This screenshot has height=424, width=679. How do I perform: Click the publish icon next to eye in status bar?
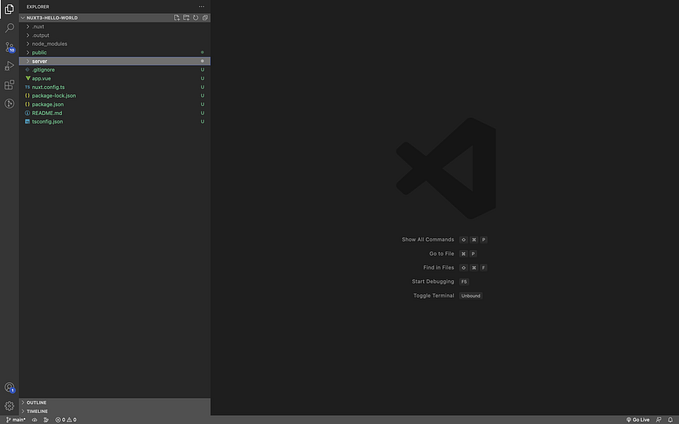46,420
